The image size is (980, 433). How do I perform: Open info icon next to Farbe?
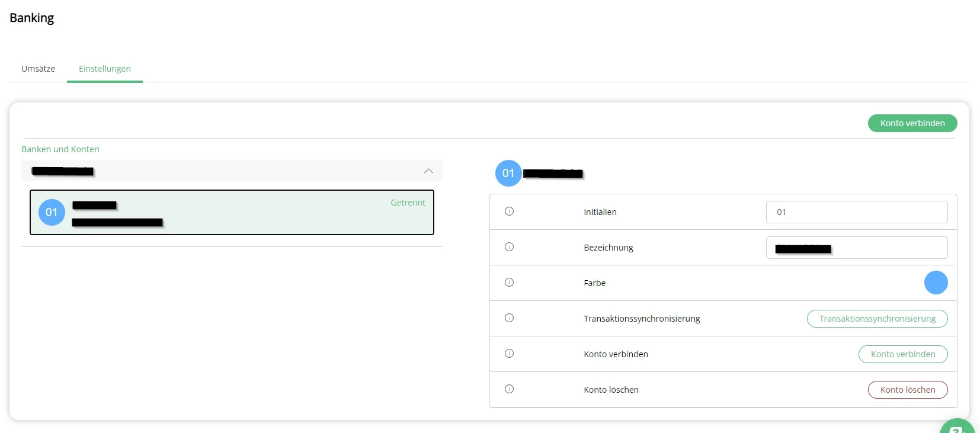pyautogui.click(x=509, y=283)
